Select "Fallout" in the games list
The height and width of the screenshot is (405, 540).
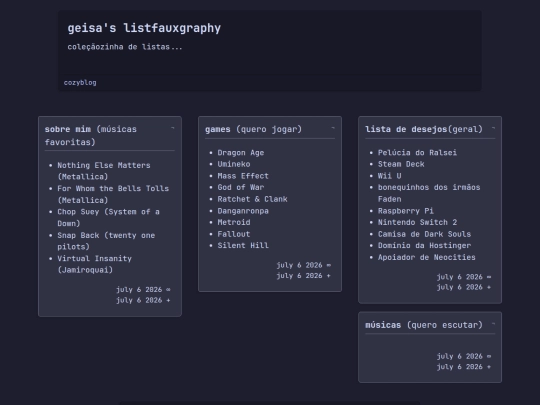point(234,234)
